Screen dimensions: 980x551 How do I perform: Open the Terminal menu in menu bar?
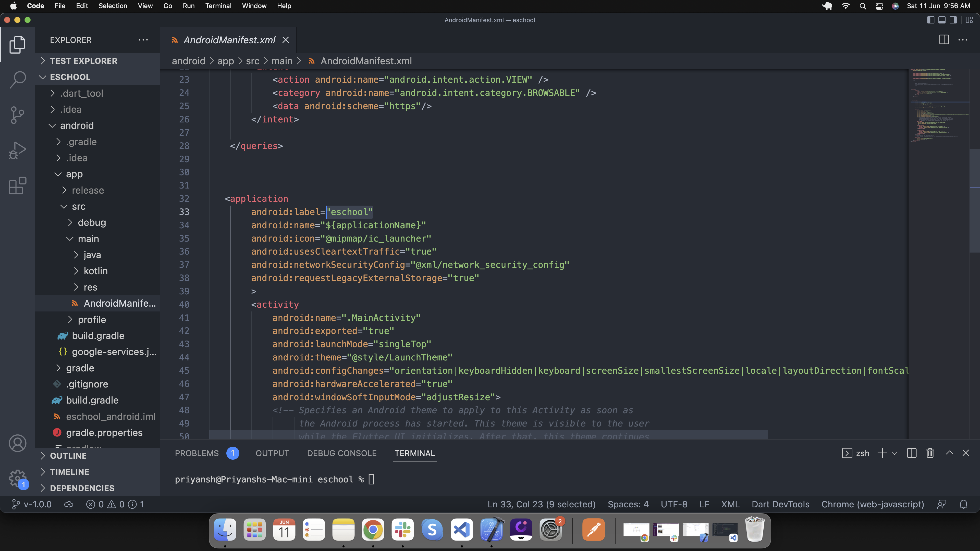(x=218, y=6)
